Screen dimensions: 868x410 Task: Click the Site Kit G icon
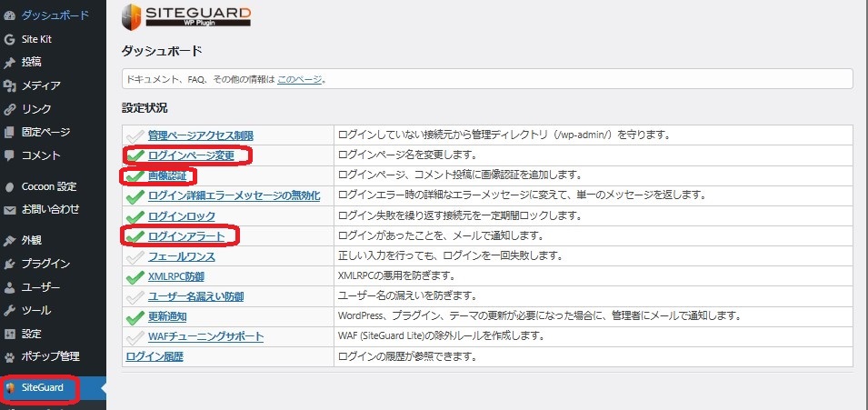pyautogui.click(x=10, y=40)
